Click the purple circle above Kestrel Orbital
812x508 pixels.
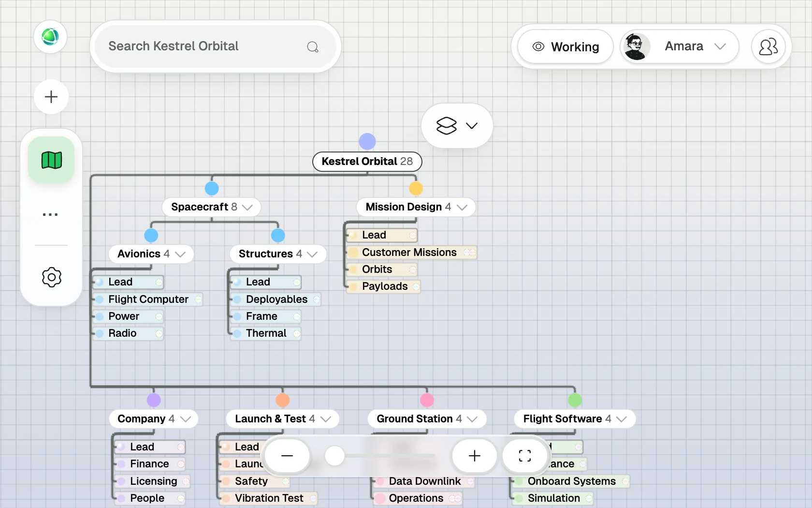click(367, 142)
